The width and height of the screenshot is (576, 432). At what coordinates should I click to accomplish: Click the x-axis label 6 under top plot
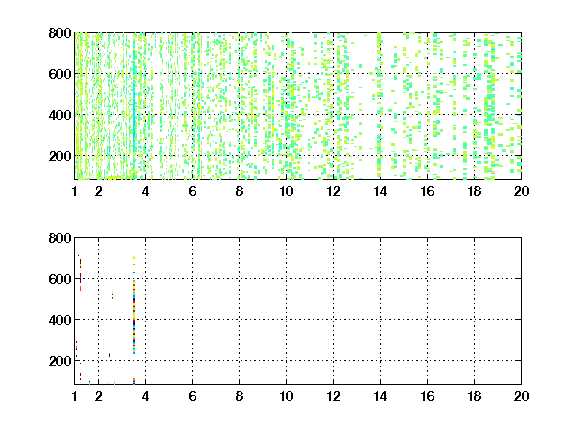192,191
